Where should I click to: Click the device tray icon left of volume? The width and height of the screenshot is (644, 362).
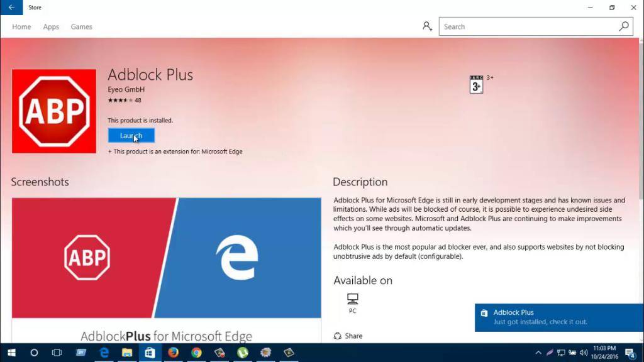pyautogui.click(x=572, y=353)
